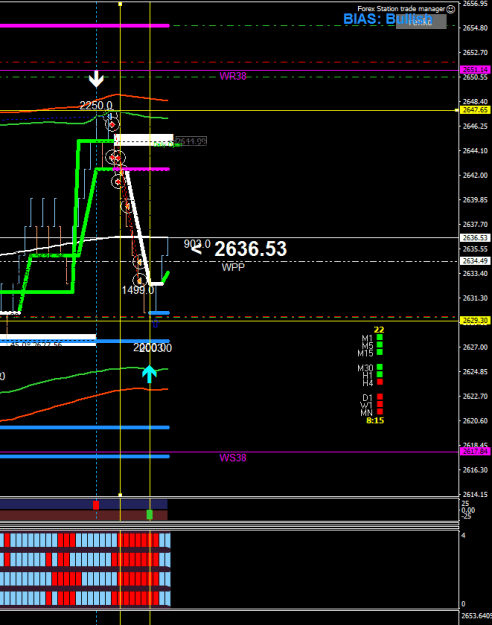Click the green M30 trend indicator square
Screen dimensions: 492x625
coord(380,367)
